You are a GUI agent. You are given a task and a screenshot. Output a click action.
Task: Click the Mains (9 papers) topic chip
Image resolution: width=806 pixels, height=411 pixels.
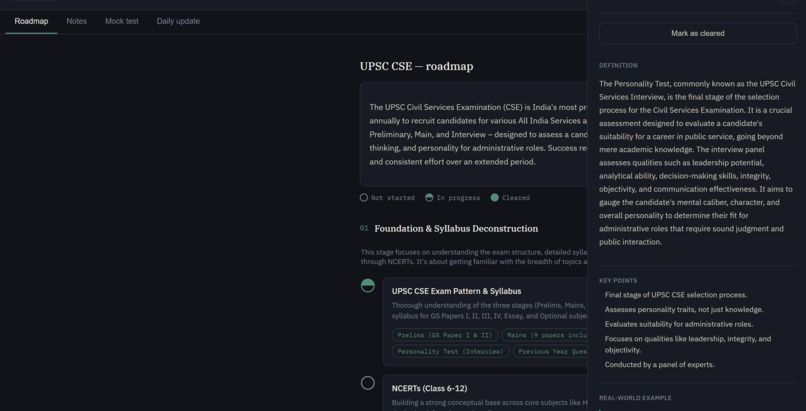[x=545, y=335]
